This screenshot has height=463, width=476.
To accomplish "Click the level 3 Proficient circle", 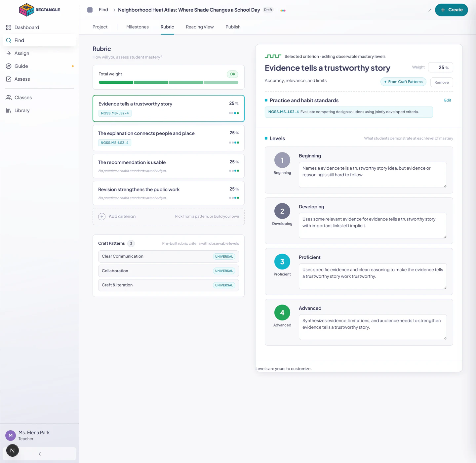I will pos(282,262).
